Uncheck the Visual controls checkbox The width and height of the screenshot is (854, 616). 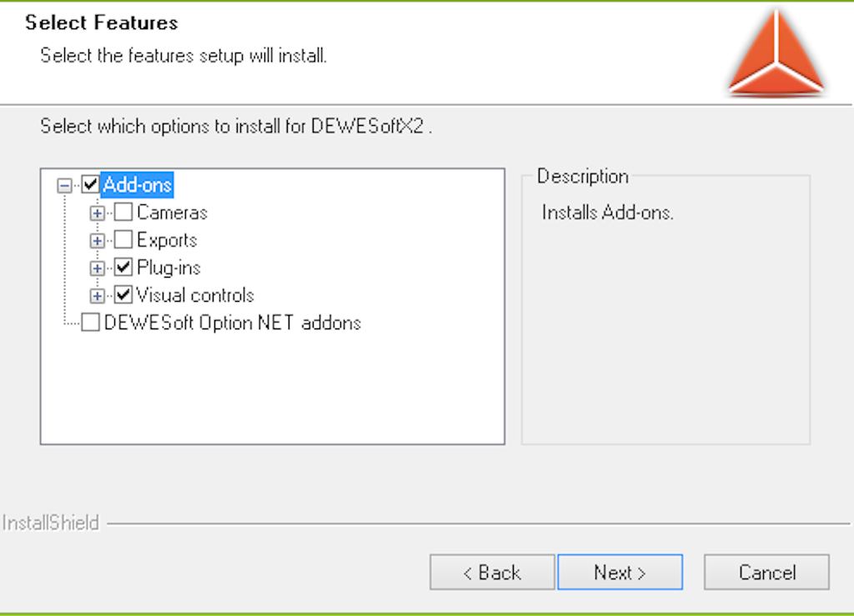(123, 295)
